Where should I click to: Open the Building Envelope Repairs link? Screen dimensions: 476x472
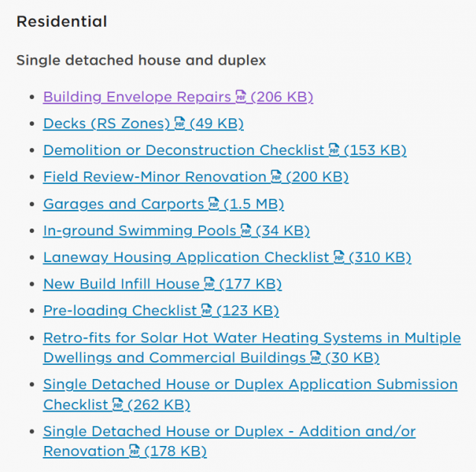coord(137,97)
